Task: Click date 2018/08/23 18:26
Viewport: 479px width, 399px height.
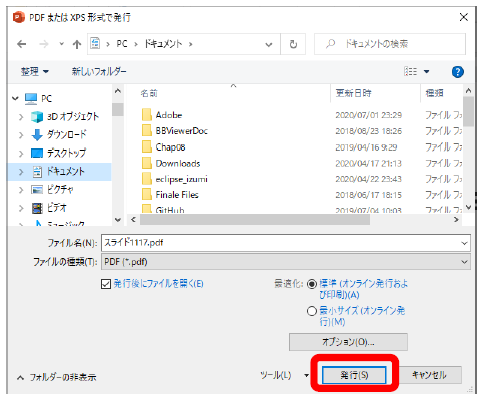Action: [368, 131]
